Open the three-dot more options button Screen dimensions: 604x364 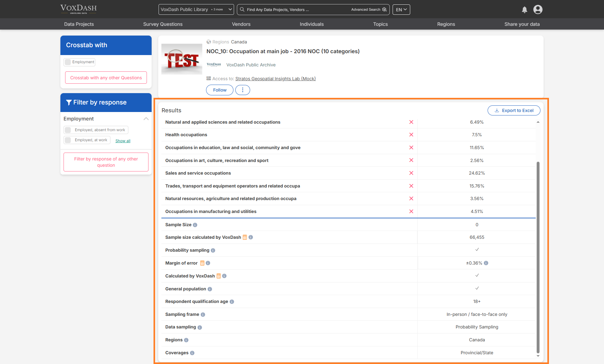point(243,90)
